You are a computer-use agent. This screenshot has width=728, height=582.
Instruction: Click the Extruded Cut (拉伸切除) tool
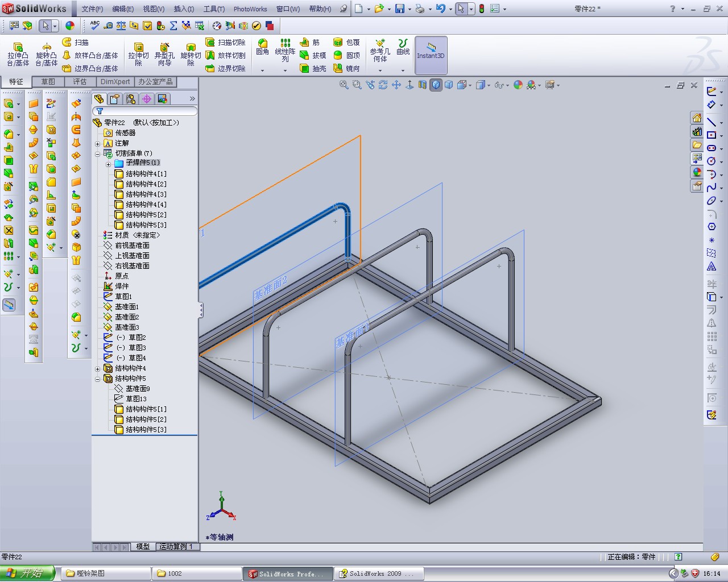138,55
